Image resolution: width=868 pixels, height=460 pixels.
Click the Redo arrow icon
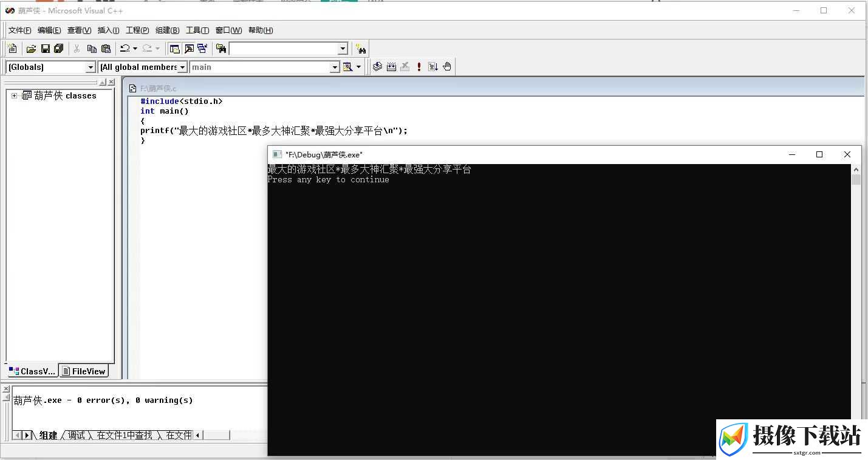click(x=147, y=49)
